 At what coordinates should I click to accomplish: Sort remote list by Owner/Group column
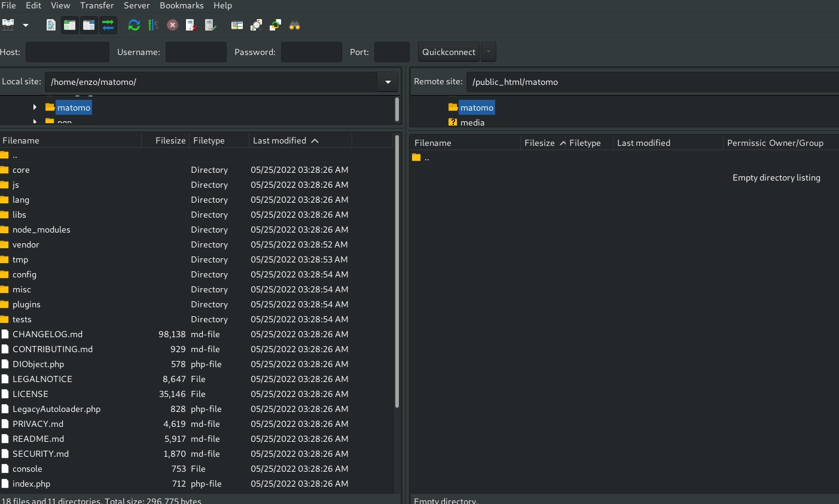tap(802, 143)
